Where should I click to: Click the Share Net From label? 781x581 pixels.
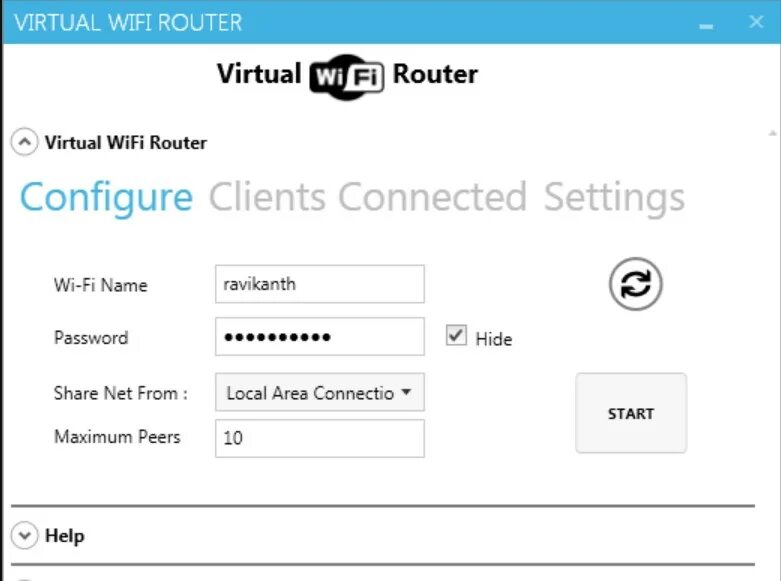pos(121,393)
